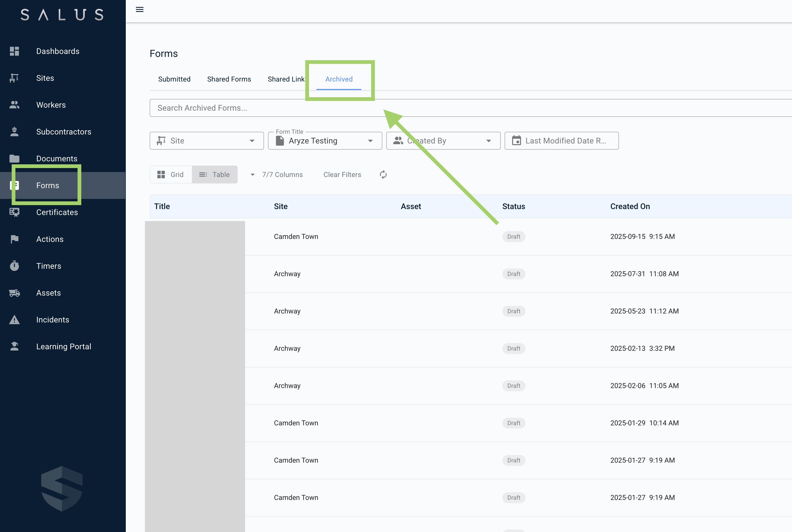Expand the 7/7 Columns selector
The image size is (792, 532).
click(x=277, y=175)
